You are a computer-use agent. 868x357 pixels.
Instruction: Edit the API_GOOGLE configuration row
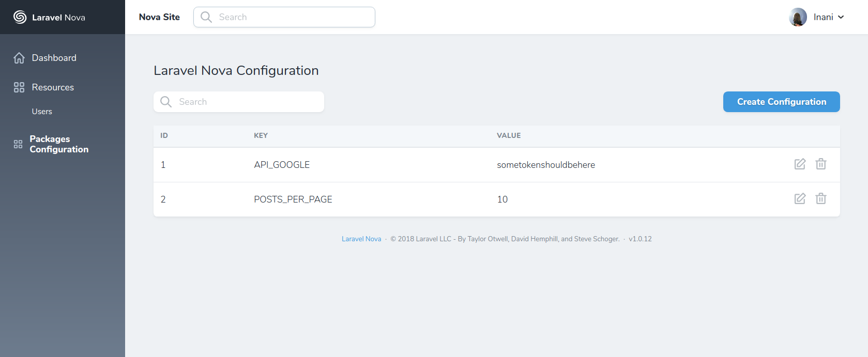coord(800,164)
